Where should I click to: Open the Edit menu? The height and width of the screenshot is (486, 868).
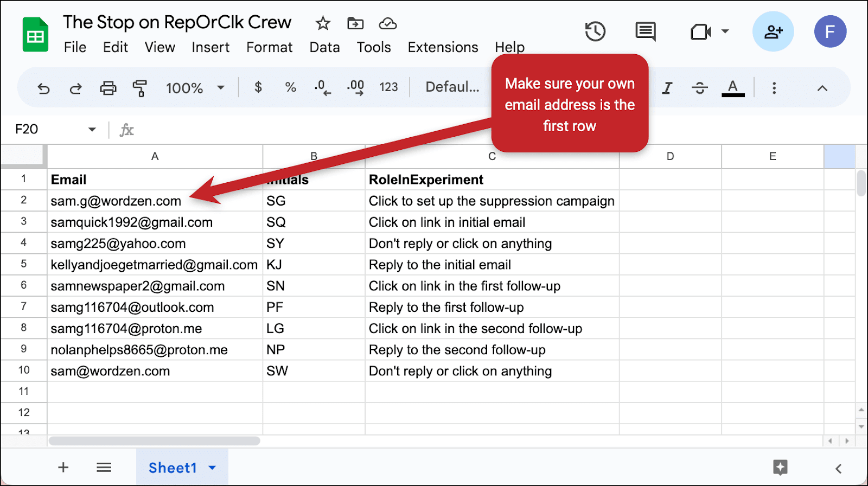pos(116,47)
